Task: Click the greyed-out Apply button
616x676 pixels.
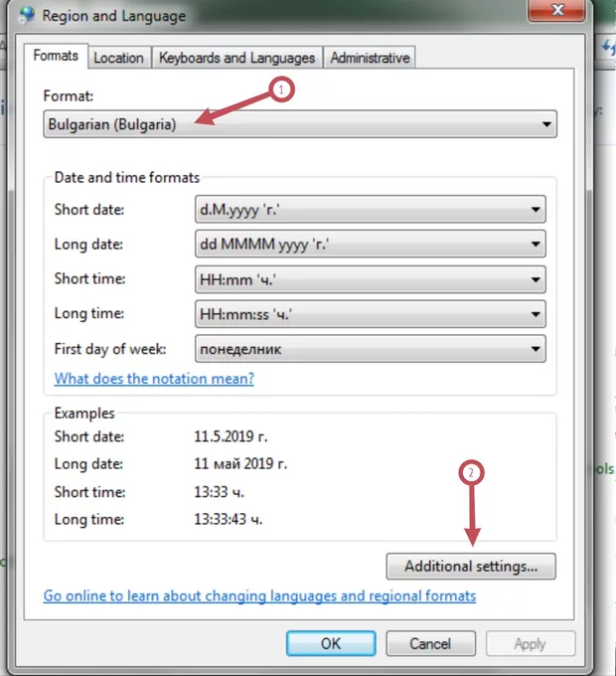Action: click(531, 643)
